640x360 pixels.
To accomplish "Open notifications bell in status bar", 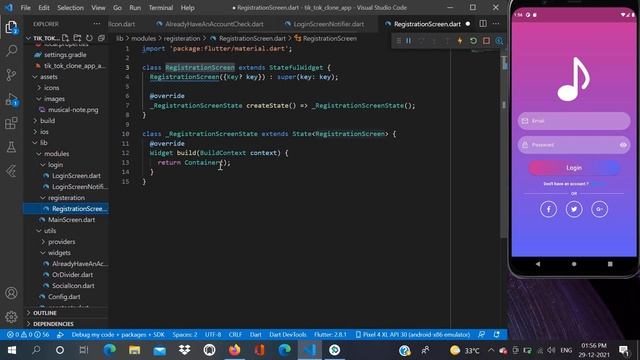I will pyautogui.click(x=497, y=334).
